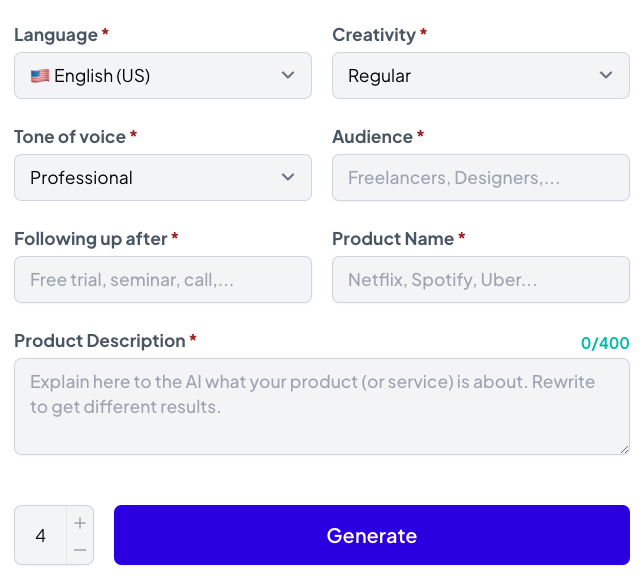Click the Generate button

371,535
